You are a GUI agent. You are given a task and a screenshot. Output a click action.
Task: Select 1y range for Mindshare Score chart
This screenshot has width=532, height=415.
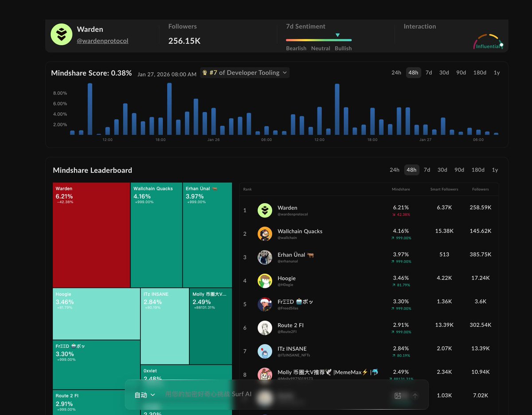(x=497, y=73)
